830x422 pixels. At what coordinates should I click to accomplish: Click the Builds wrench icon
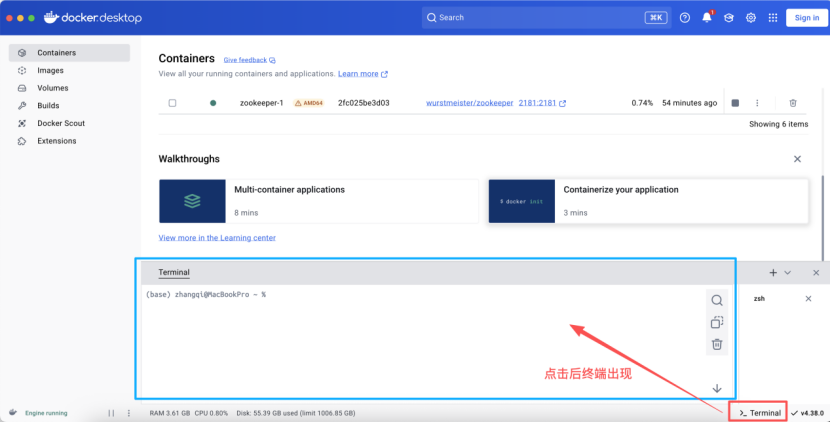(x=22, y=105)
